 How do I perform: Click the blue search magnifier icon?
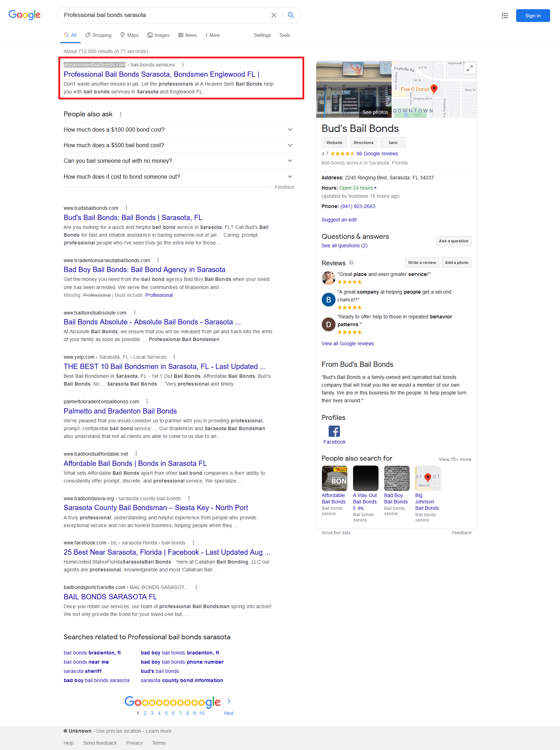pyautogui.click(x=291, y=15)
